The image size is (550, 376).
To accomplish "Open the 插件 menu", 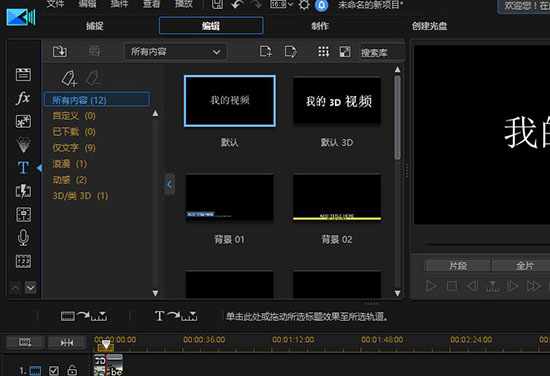I will 119,4.
